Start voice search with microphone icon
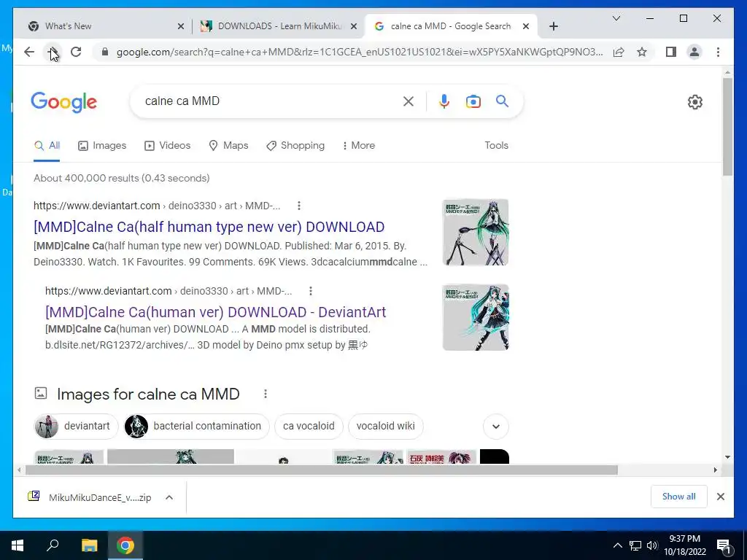This screenshot has height=560, width=747. pos(444,101)
